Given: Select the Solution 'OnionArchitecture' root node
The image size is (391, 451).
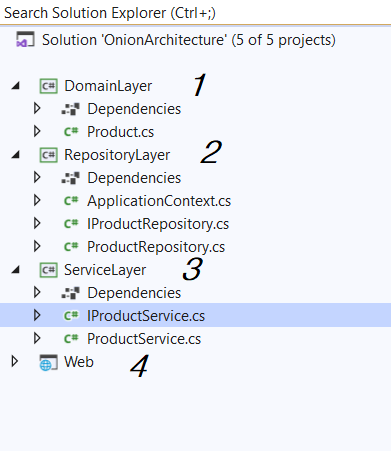Looking at the screenshot, I should [x=189, y=40].
